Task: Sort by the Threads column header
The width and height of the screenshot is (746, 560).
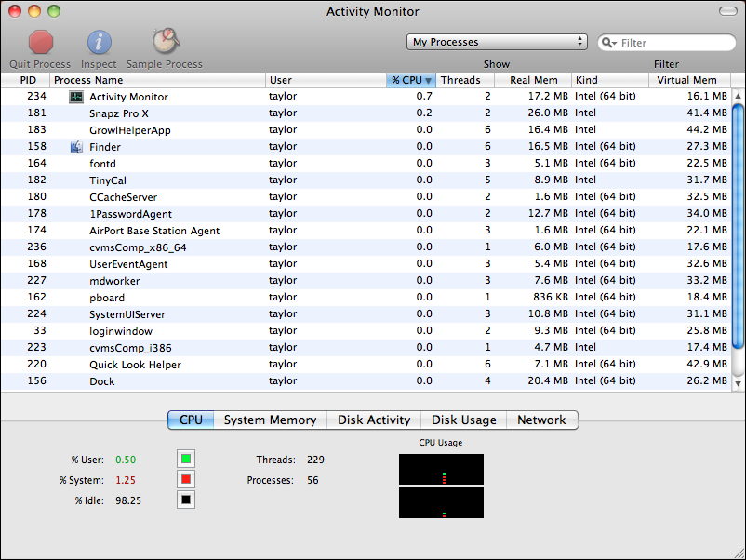Action: [x=465, y=80]
